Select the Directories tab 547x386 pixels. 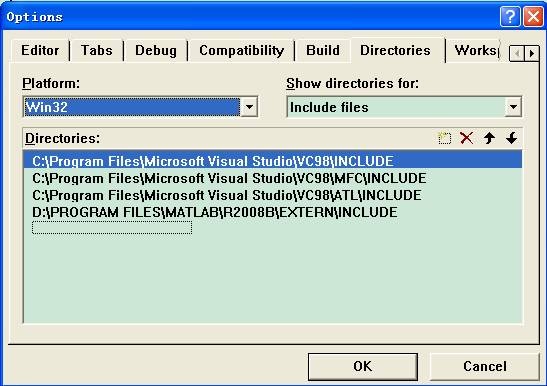click(x=396, y=50)
